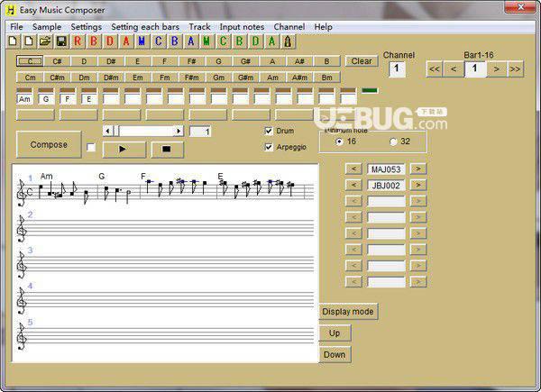Click the left arrow of the horizontal scrollbar
This screenshot has height=392, width=541.
[108, 131]
